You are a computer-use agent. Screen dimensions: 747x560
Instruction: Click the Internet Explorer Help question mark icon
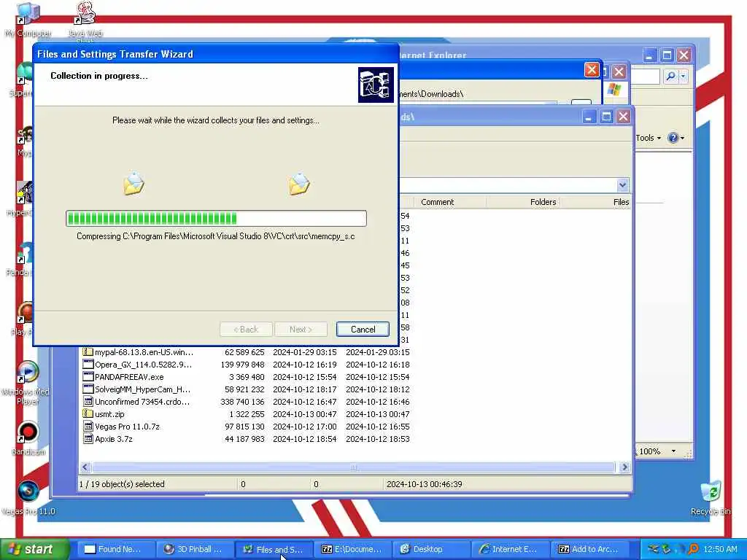click(673, 138)
